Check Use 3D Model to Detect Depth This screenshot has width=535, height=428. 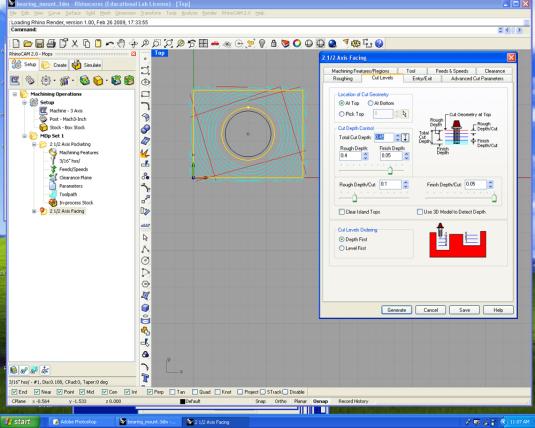pyautogui.click(x=420, y=212)
